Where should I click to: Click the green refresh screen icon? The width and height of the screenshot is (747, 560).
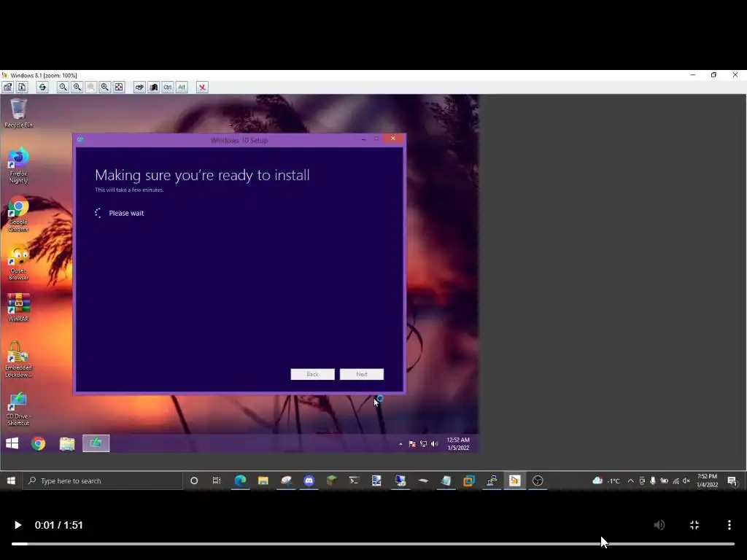point(42,87)
